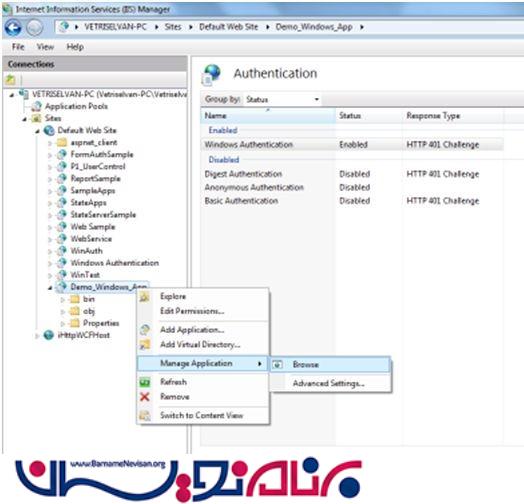Screen dimensions: 524x504
Task: Click the StateServerSample application icon
Action: (x=62, y=215)
